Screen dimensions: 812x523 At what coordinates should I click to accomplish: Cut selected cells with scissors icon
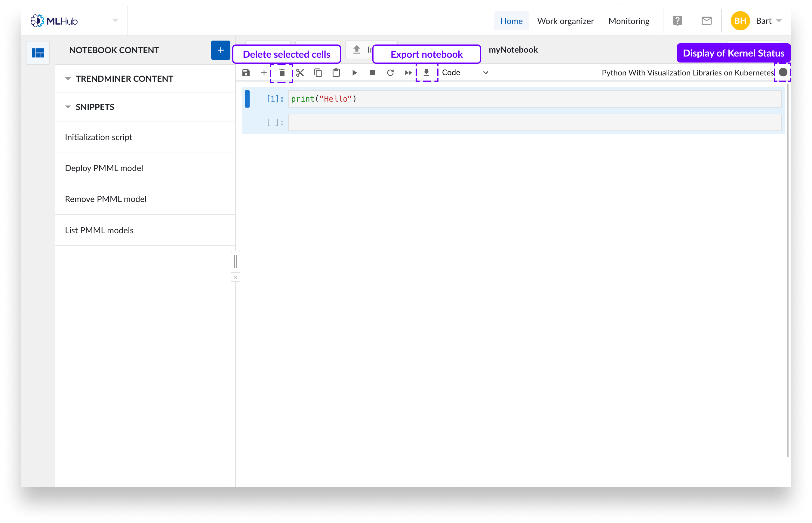coord(300,73)
